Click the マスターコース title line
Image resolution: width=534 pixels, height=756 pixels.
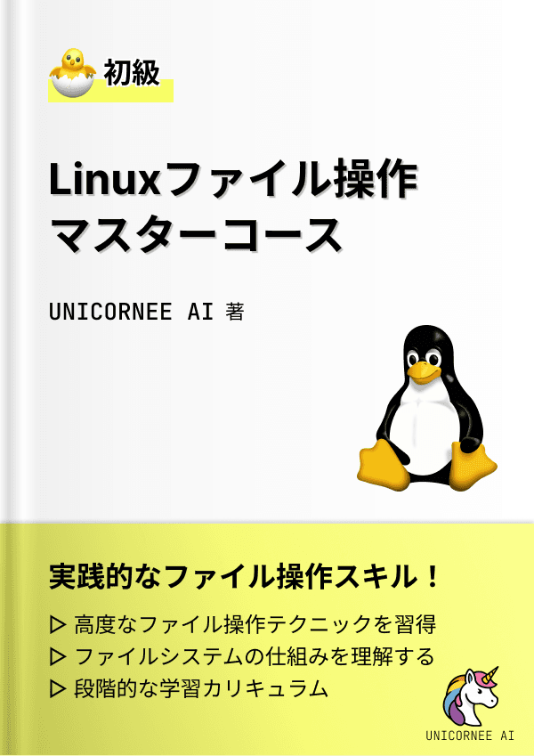click(196, 235)
